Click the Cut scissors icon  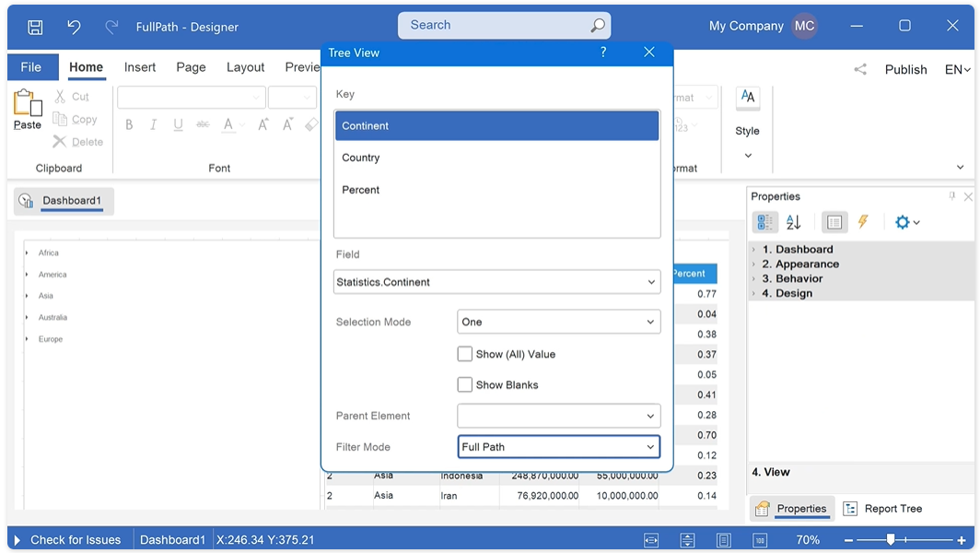tap(60, 97)
